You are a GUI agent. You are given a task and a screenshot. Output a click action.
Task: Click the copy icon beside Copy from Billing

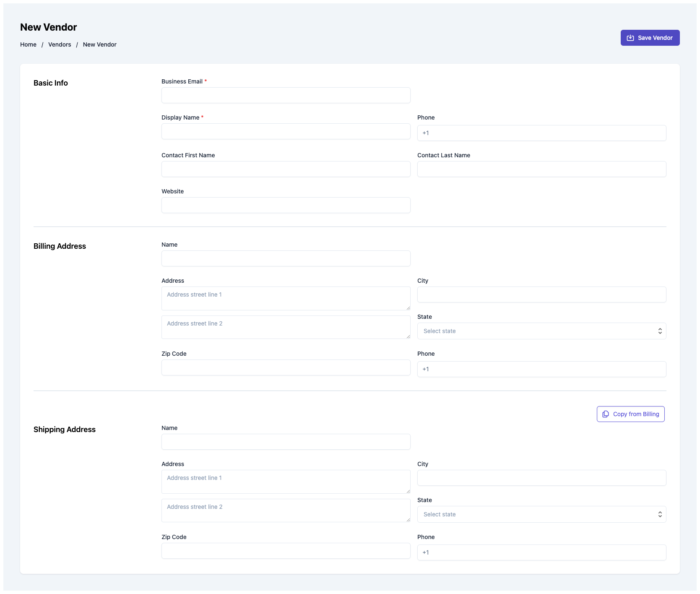(606, 414)
